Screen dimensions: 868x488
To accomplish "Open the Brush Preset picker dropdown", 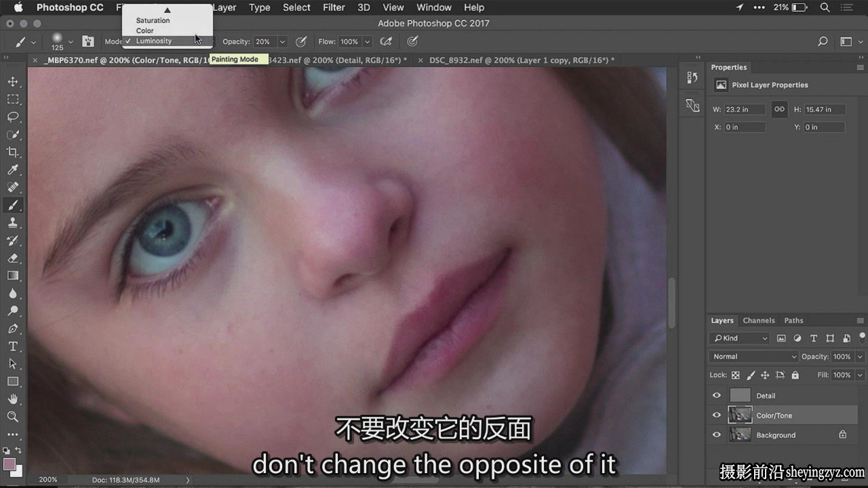I will pyautogui.click(x=71, y=41).
